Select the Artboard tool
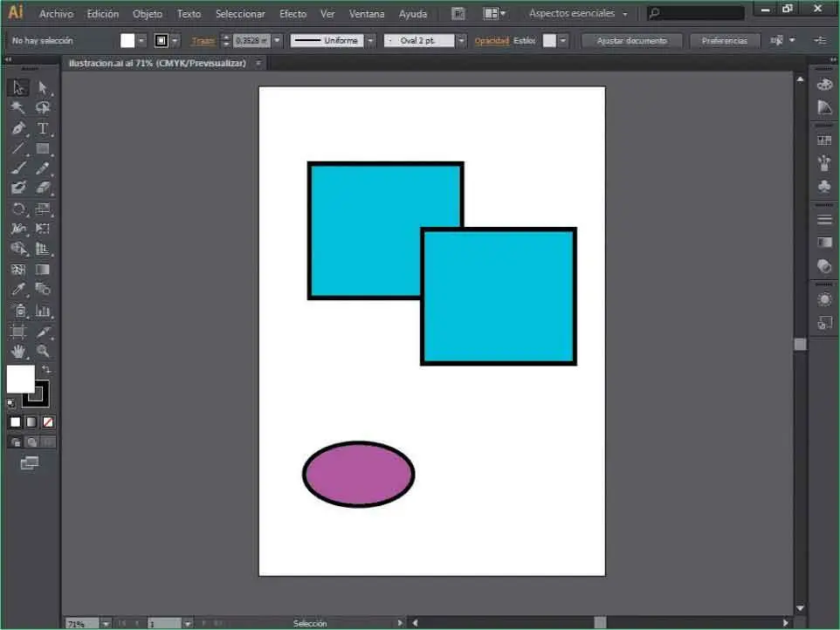 tap(18, 332)
